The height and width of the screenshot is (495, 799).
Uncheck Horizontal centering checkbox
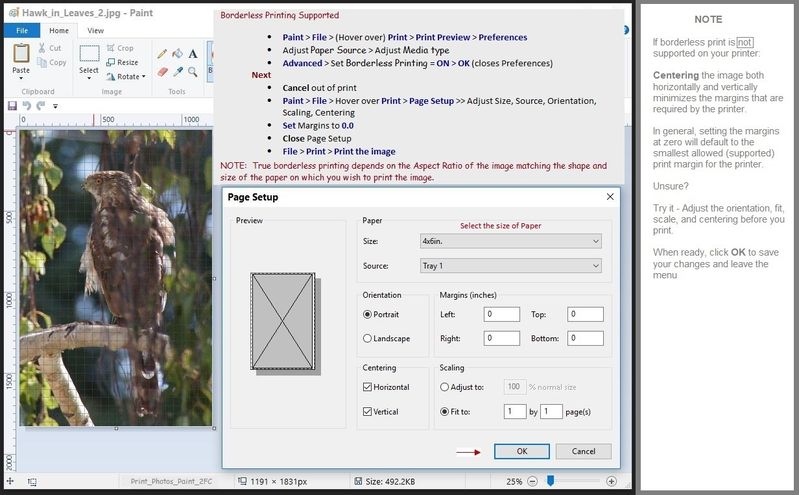click(368, 386)
